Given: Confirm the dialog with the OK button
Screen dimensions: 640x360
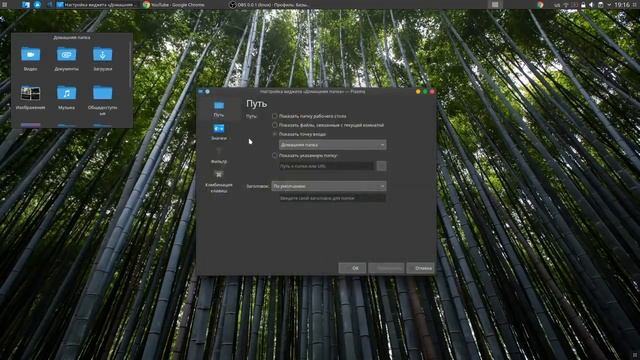Looking at the screenshot, I should pyautogui.click(x=352, y=268).
